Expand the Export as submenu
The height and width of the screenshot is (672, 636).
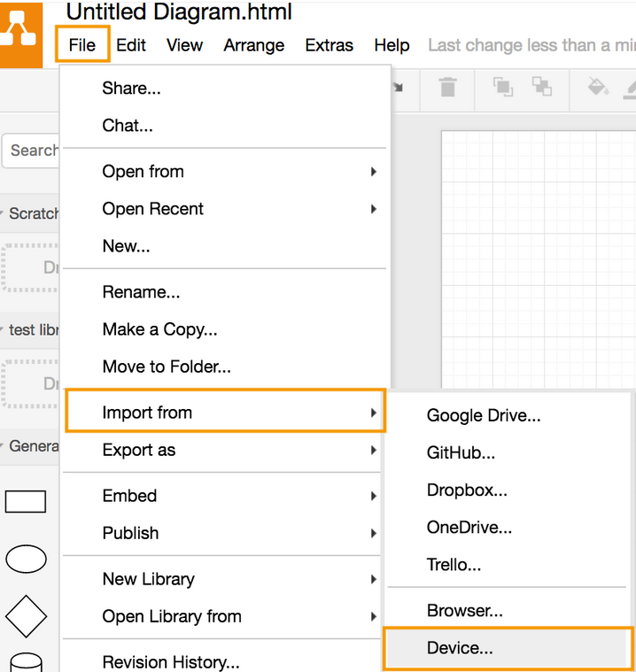click(x=224, y=450)
